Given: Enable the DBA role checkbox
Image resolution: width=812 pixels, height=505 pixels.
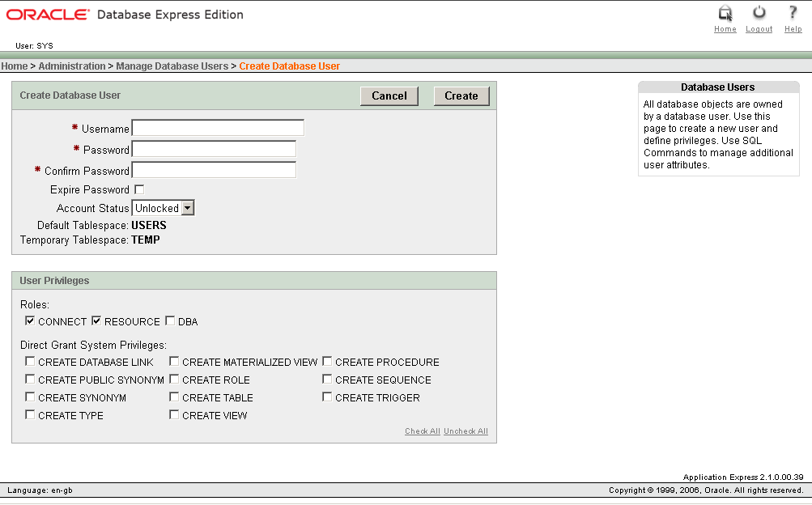Looking at the screenshot, I should (x=170, y=320).
